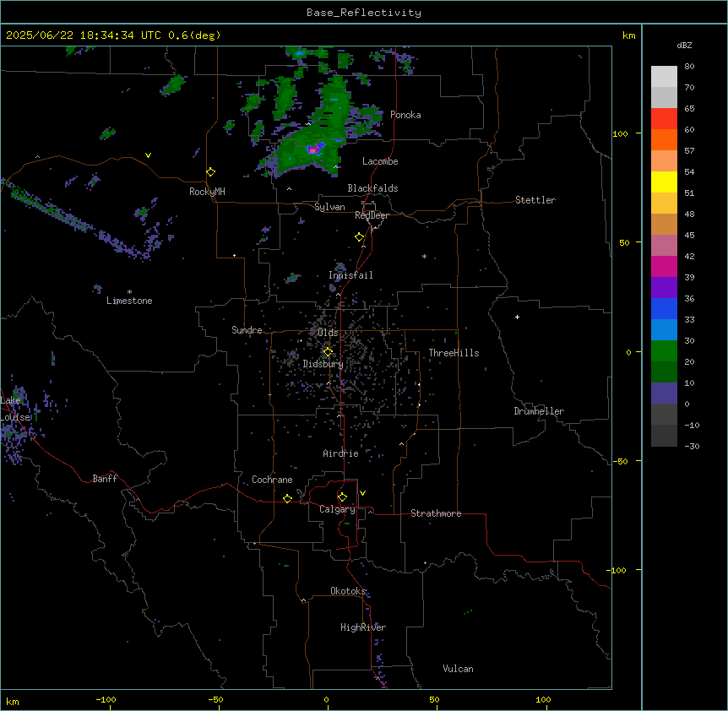The image size is (728, 711).
Task: Click the yellow diamond marker near RockyMH
Action: [x=211, y=172]
